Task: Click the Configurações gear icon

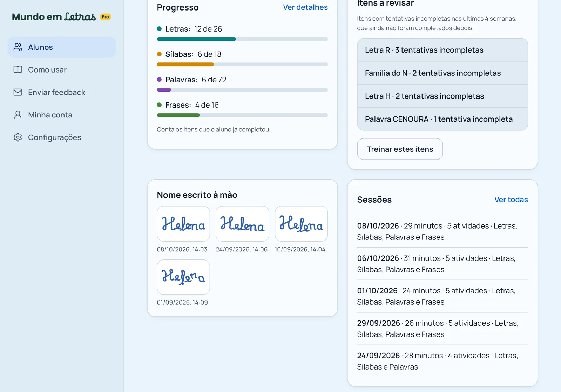Action: click(x=18, y=137)
